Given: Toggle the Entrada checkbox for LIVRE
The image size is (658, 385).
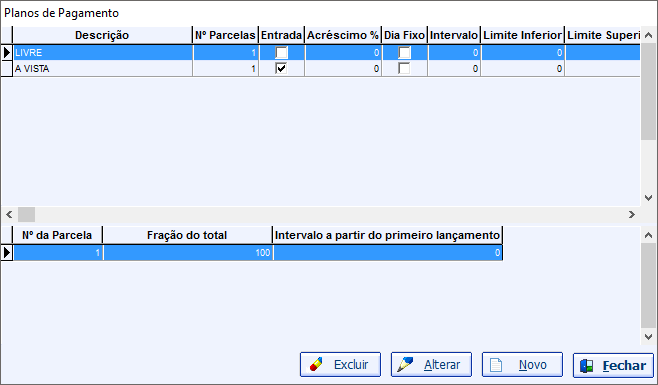Looking at the screenshot, I should click(x=281, y=52).
